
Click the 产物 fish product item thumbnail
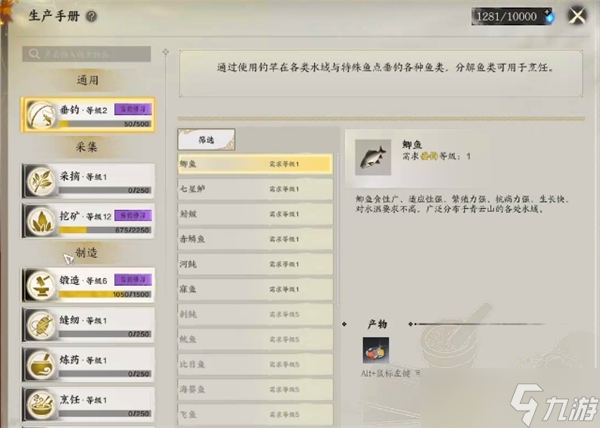pyautogui.click(x=376, y=350)
